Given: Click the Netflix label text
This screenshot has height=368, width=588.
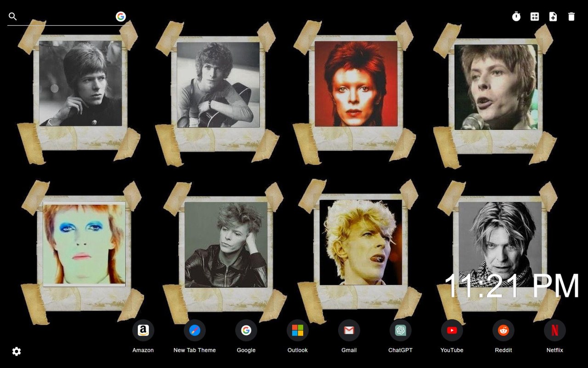Looking at the screenshot, I should 555,350.
